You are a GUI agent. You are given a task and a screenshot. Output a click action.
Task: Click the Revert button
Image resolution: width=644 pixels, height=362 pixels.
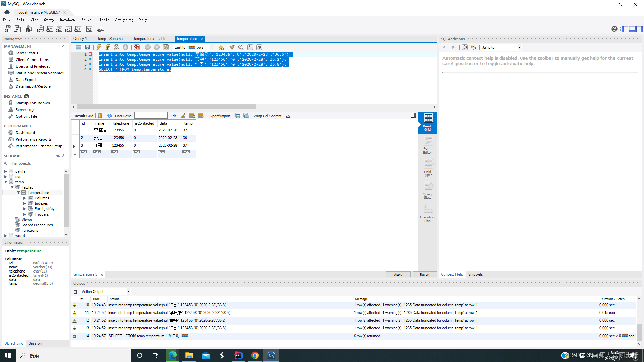click(x=424, y=274)
